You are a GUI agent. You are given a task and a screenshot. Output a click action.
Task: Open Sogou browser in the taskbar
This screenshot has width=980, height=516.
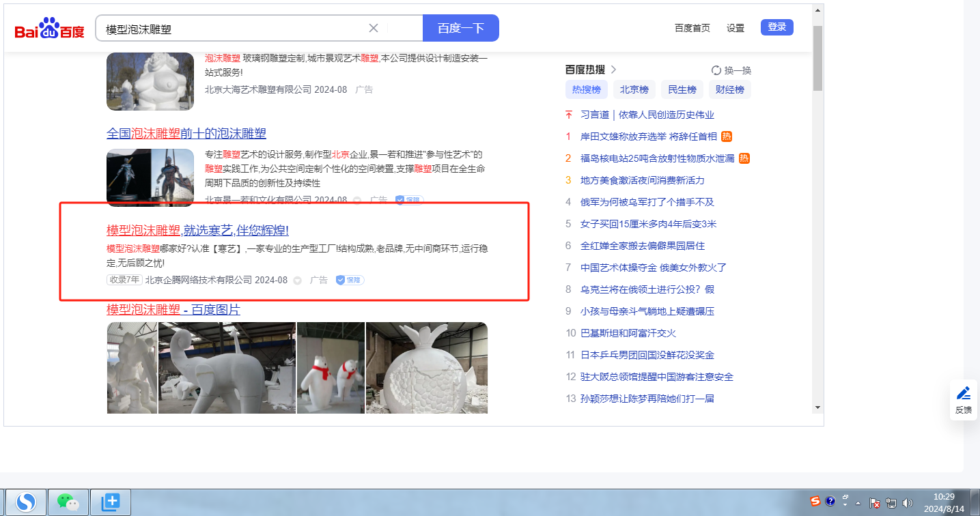pos(26,502)
